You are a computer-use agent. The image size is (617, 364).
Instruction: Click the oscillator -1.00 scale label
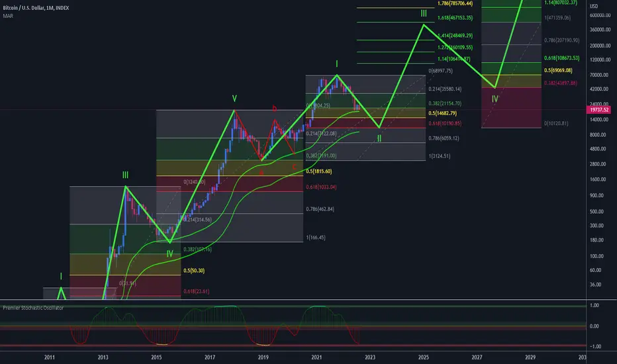tap(594, 346)
